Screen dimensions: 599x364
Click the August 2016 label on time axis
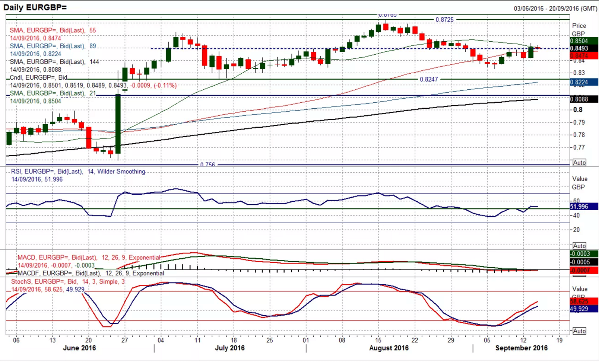[389, 348]
